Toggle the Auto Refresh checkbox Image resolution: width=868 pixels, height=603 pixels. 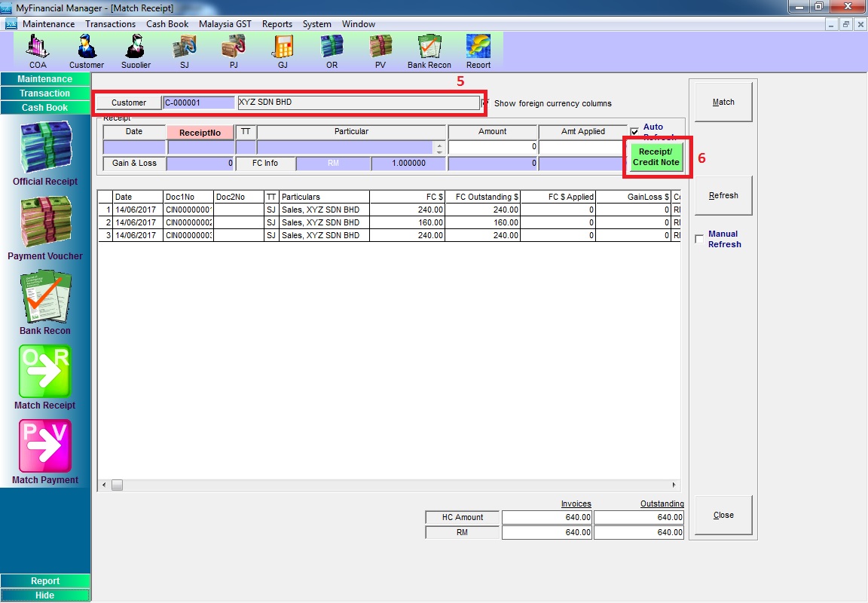coord(634,132)
